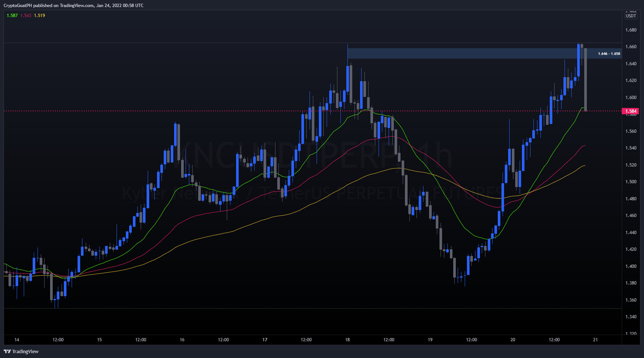Click the 1.420 price axis label
Viewport: 644px width, 358px height.
click(x=631, y=249)
